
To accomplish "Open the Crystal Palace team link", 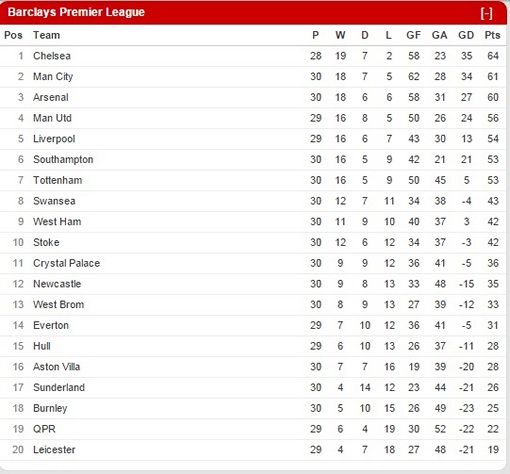I will [66, 263].
